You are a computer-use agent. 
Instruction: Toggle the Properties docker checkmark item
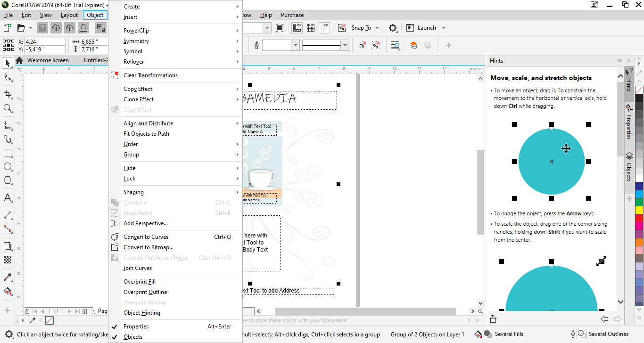pyautogui.click(x=136, y=327)
